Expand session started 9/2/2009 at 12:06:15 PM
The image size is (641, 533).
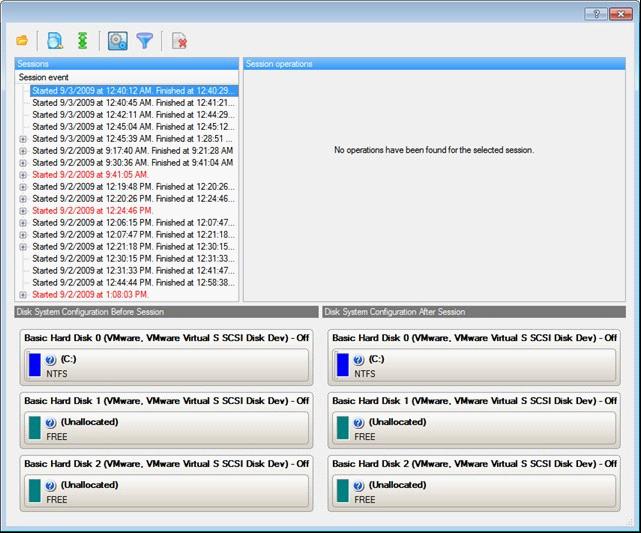pos(23,223)
